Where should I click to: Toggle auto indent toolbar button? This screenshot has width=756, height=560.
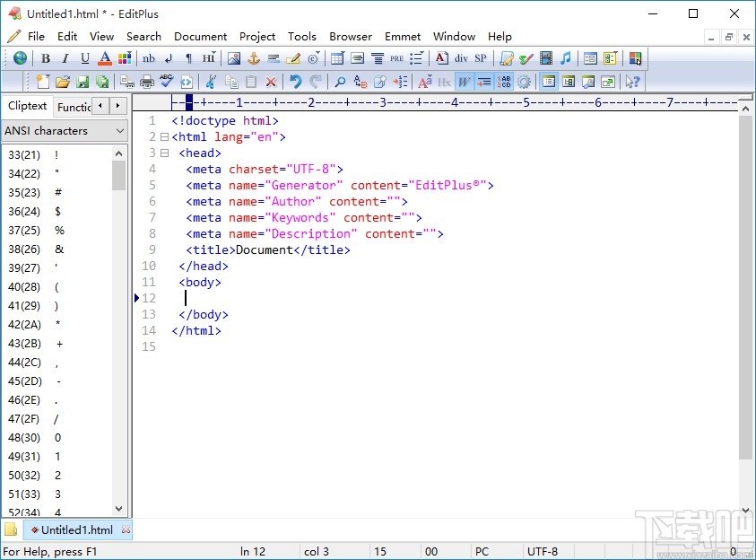pos(483,82)
